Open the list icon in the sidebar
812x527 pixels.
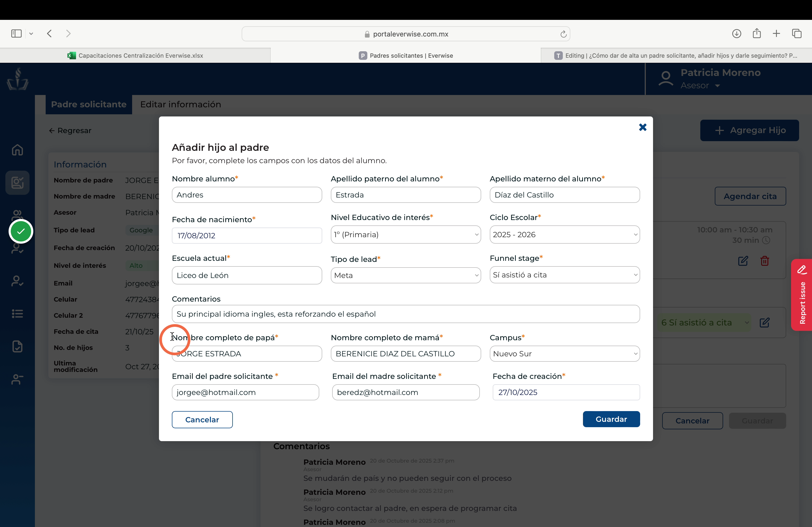pos(17,313)
